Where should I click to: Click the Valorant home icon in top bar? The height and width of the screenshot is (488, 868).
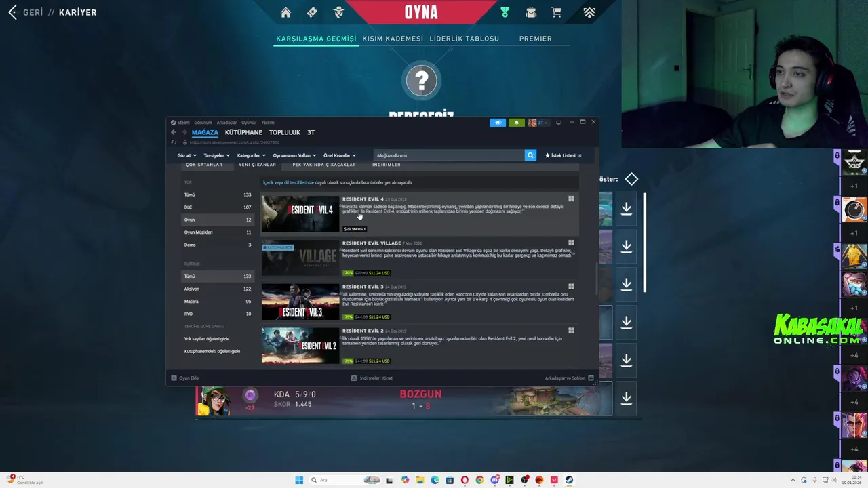[285, 12]
